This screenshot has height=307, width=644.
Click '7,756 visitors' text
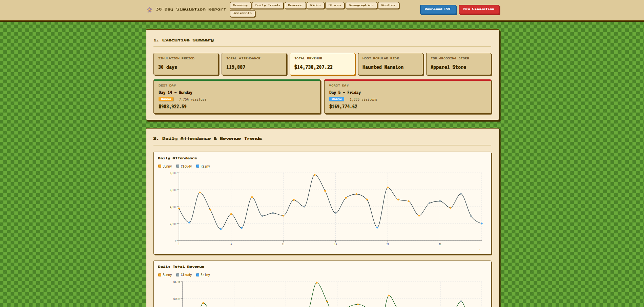(193, 100)
